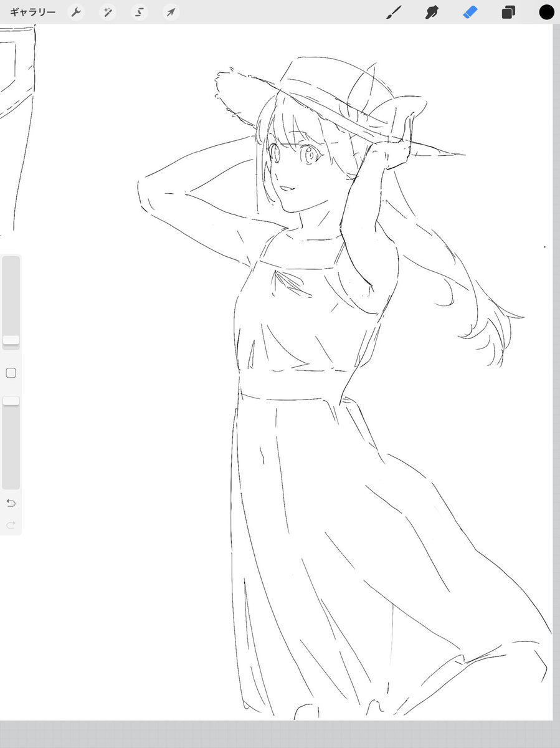Image resolution: width=560 pixels, height=748 pixels.
Task: Select the Brush paint tool
Action: pos(394,12)
